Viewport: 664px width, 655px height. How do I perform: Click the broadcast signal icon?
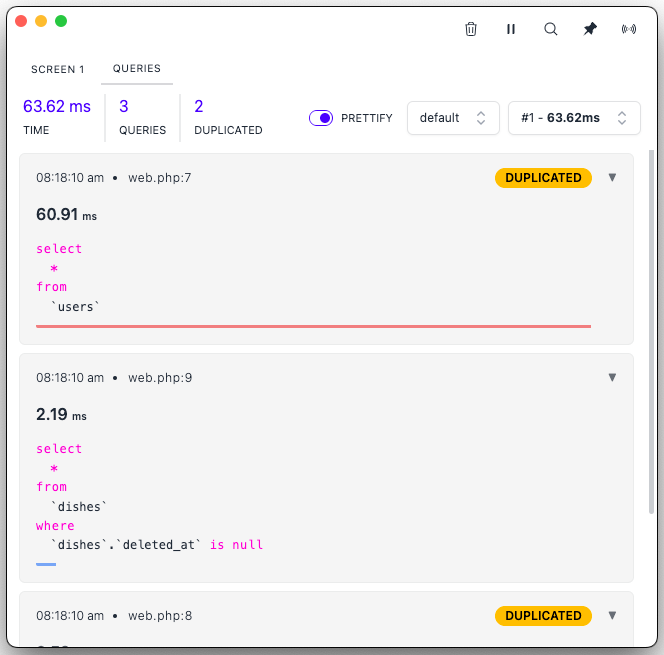pos(629,29)
